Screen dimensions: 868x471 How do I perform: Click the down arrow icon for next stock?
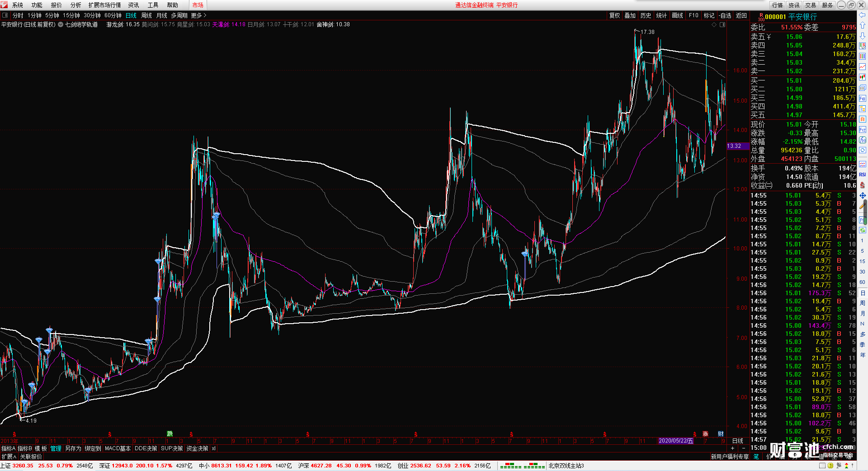tap(862, 36)
